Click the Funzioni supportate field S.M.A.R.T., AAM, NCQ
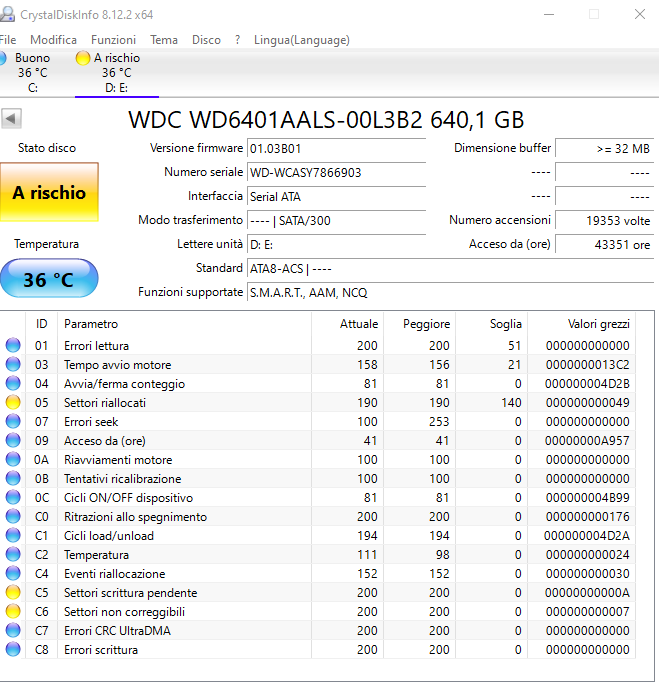The width and height of the screenshot is (659, 684). tap(451, 293)
